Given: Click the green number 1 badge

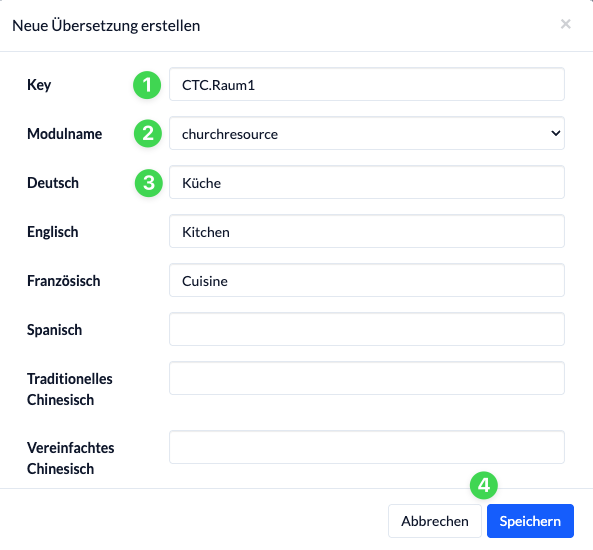Looking at the screenshot, I should (147, 85).
